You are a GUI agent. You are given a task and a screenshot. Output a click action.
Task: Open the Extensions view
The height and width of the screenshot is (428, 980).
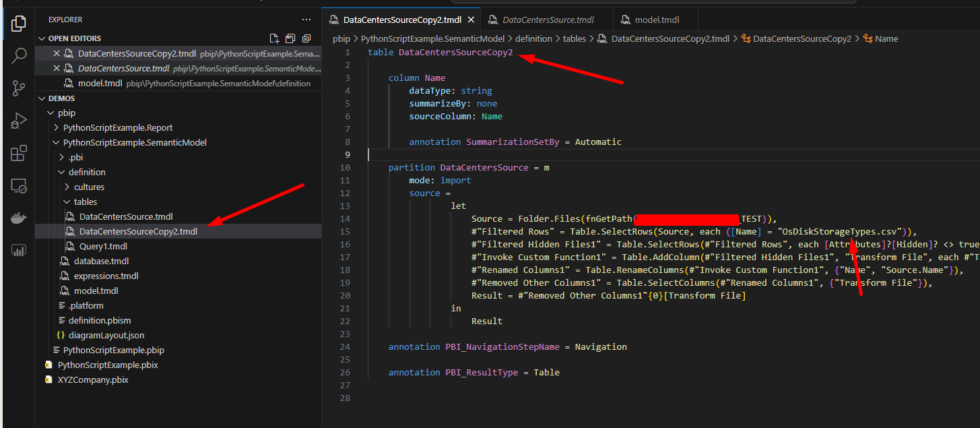19,154
